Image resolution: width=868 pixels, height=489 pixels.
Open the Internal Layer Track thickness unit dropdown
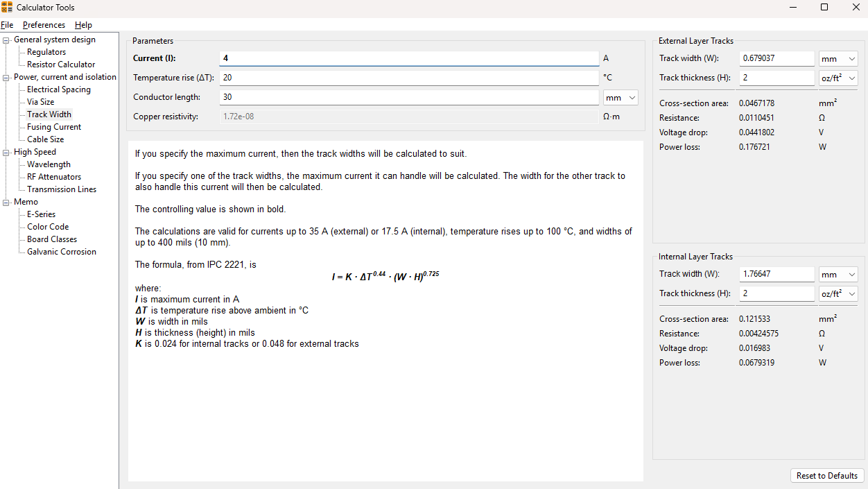coord(838,294)
